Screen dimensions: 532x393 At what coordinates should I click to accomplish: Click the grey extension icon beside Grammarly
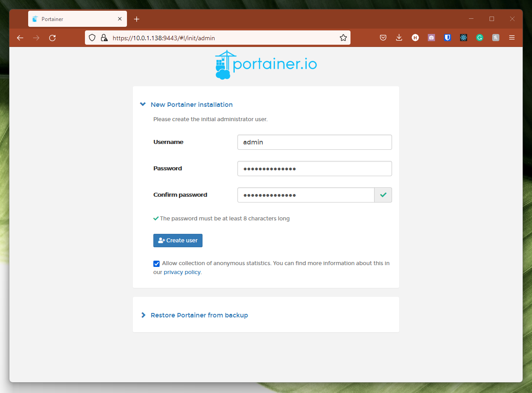496,38
